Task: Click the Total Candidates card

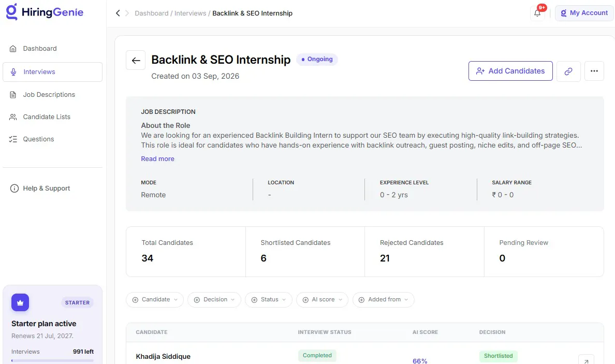Action: pyautogui.click(x=186, y=252)
